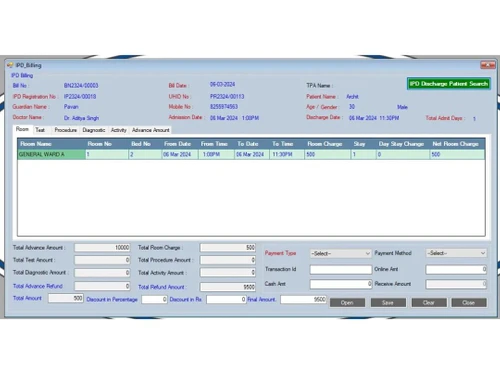Click the mobile number 8255974563
Screen dimensions: 500x375
tap(224, 107)
